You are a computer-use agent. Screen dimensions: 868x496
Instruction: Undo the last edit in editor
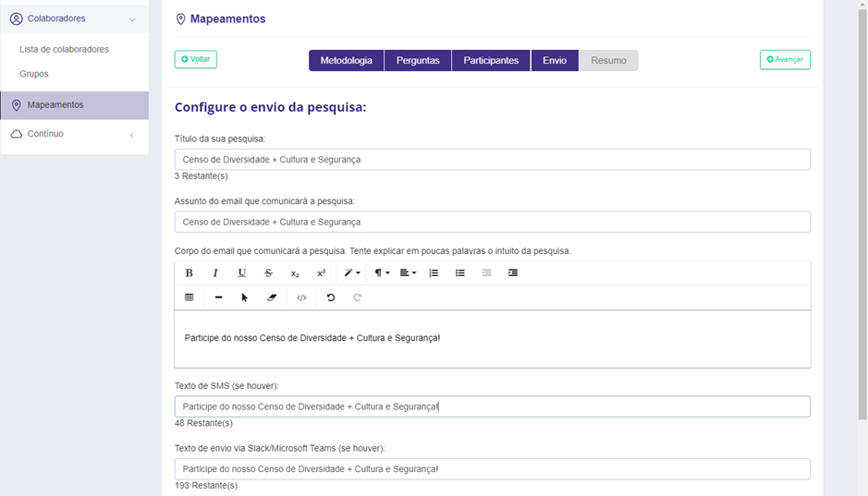(x=331, y=297)
